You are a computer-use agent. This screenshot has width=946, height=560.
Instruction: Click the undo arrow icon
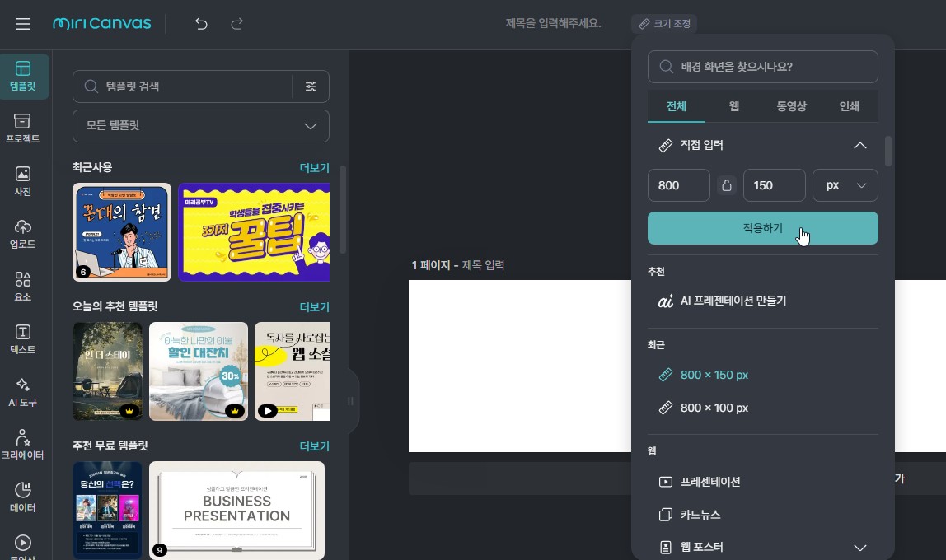coord(200,24)
